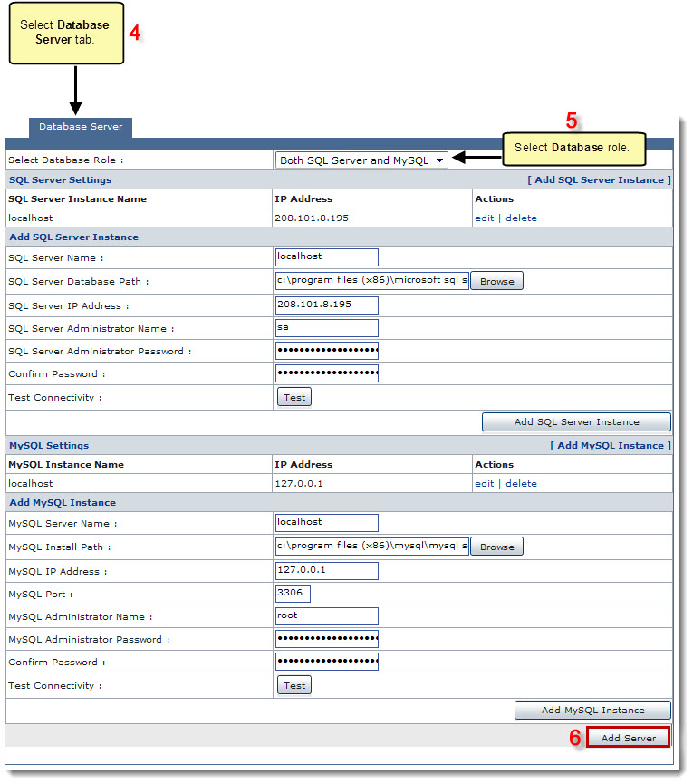
Task: Click the SQL Server Settings heading
Action: tap(60, 180)
